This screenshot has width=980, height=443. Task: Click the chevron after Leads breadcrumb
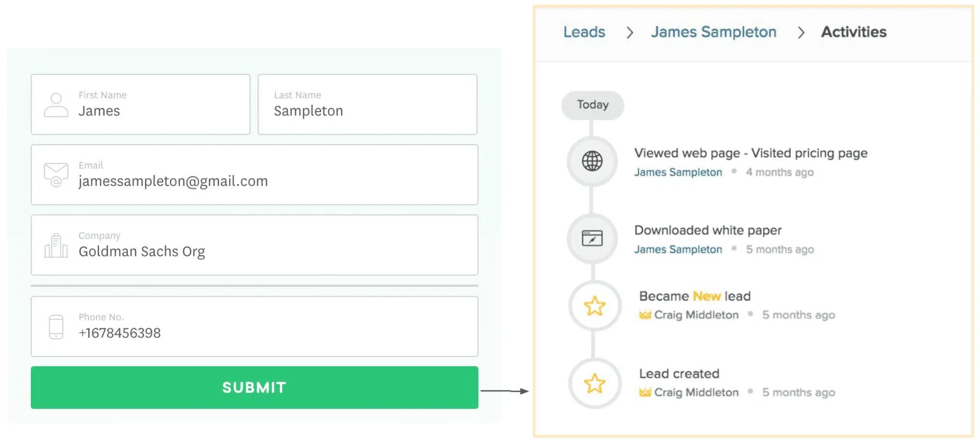[629, 32]
